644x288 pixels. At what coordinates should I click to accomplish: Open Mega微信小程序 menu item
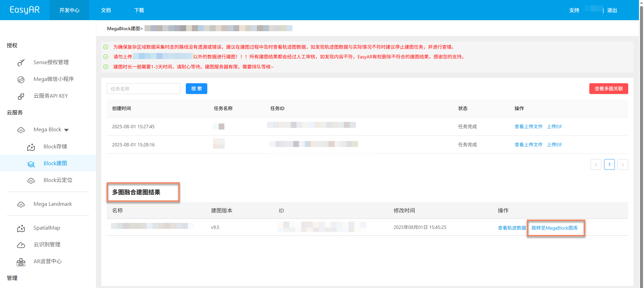pyautogui.click(x=54, y=79)
